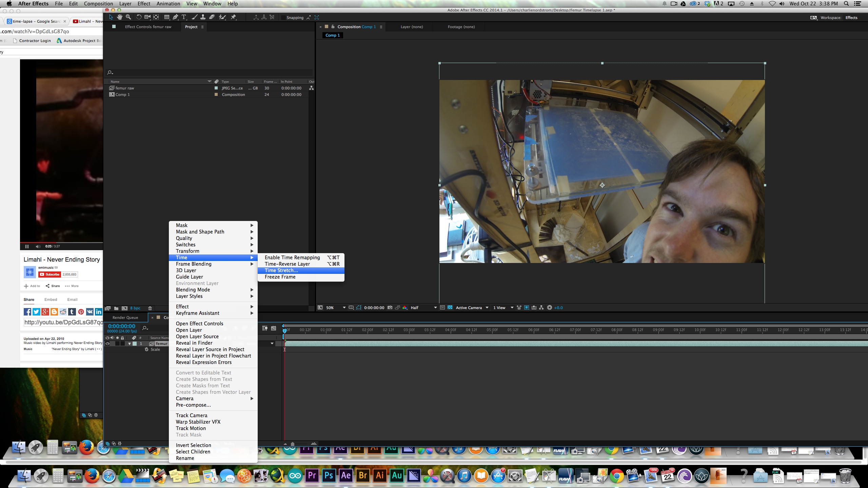Expand the Mask submenu arrow
The height and width of the screenshot is (488, 868).
252,225
